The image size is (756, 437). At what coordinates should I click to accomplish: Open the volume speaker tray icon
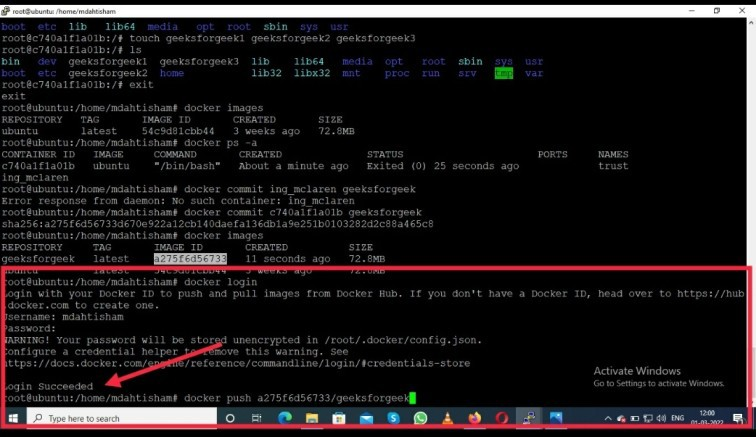(662, 418)
